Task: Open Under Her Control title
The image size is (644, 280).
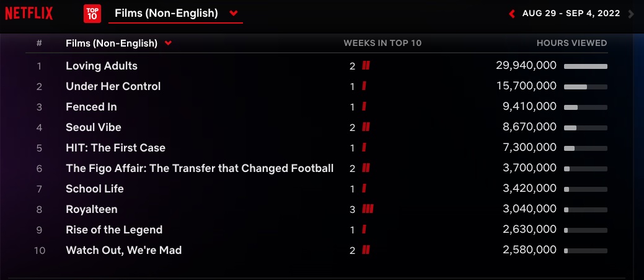Action: click(113, 86)
